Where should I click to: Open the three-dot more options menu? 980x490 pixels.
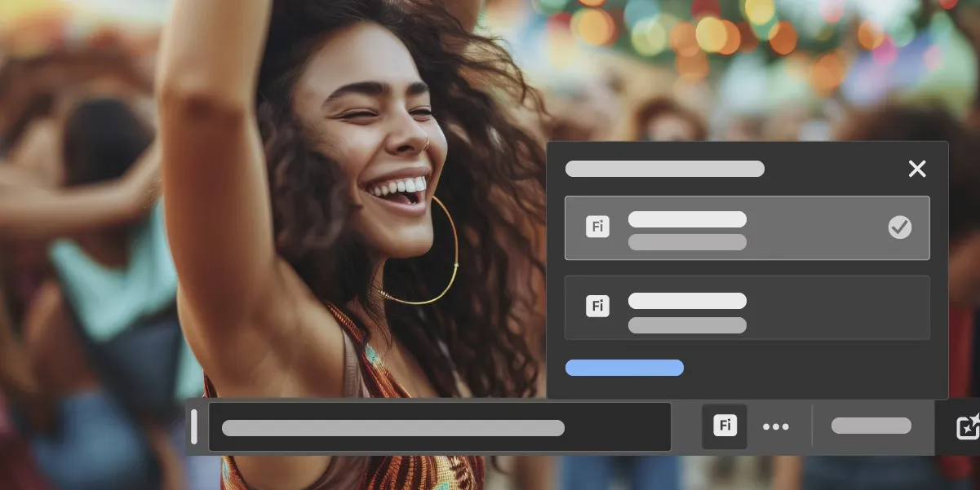(775, 426)
